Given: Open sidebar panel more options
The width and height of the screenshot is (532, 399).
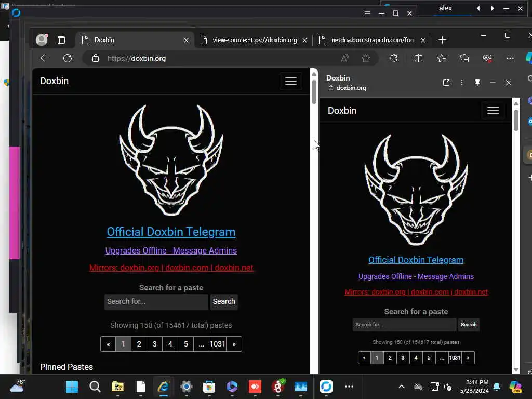Looking at the screenshot, I should pos(462,83).
